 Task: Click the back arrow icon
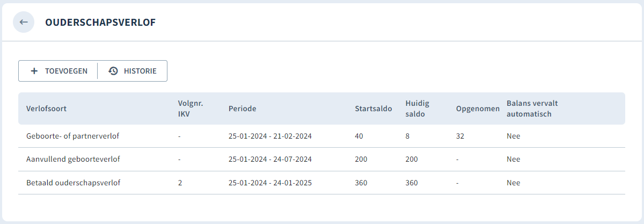24,22
